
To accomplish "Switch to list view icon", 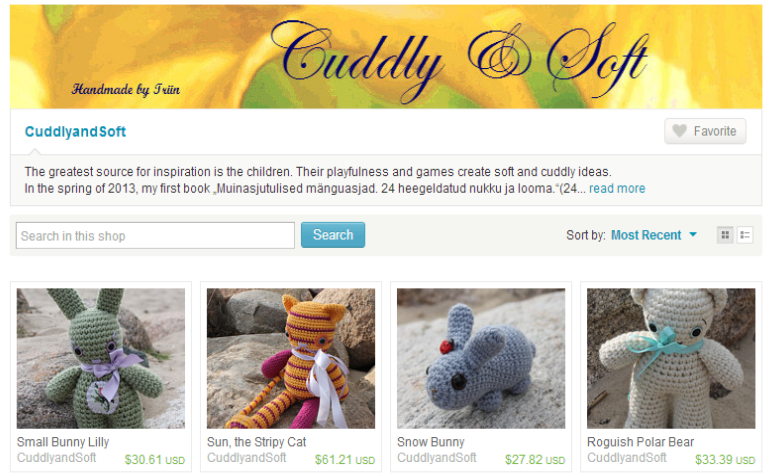I will click(x=745, y=235).
